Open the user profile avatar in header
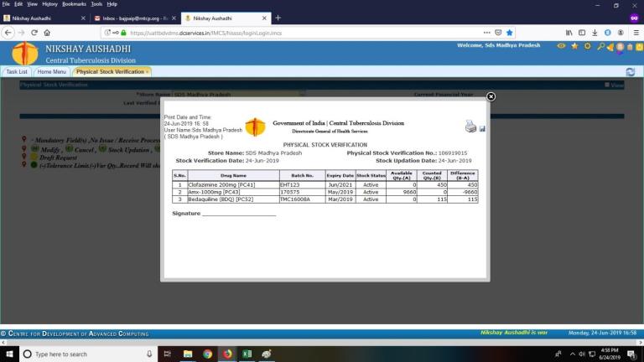 point(621,47)
